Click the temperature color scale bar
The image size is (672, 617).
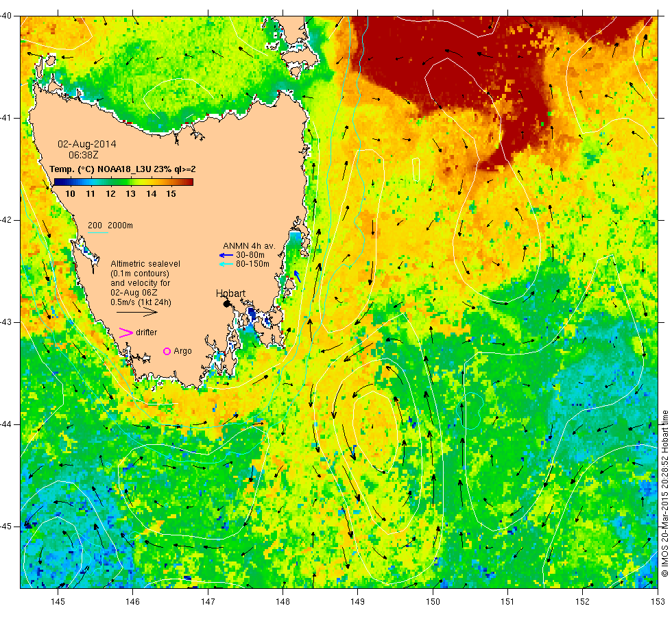(x=123, y=182)
